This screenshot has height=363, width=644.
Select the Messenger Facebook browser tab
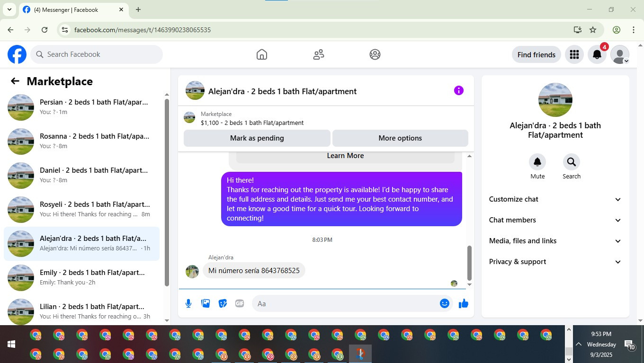click(73, 9)
